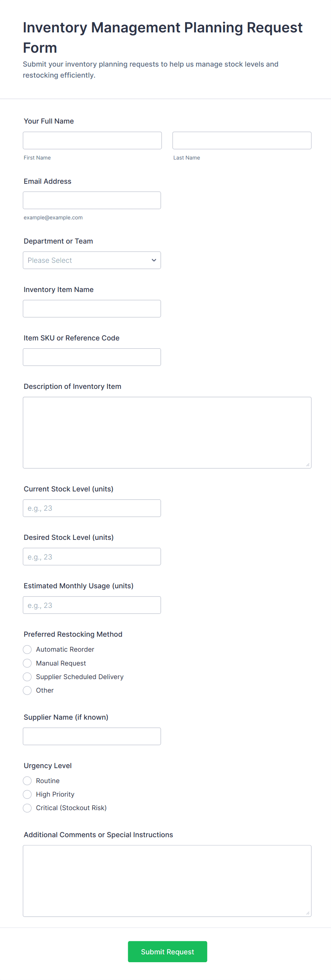331x980 pixels.
Task: Click the First Name input field
Action: click(92, 140)
